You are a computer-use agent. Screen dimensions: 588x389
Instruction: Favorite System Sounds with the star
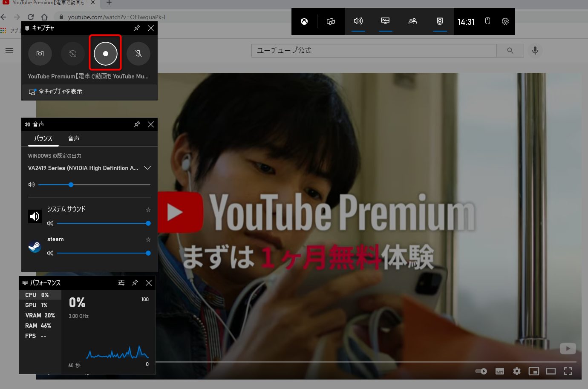pyautogui.click(x=148, y=210)
